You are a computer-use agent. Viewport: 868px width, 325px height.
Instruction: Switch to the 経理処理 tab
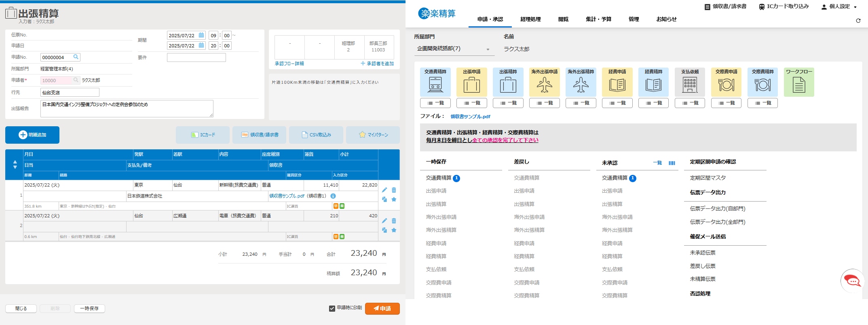530,19
